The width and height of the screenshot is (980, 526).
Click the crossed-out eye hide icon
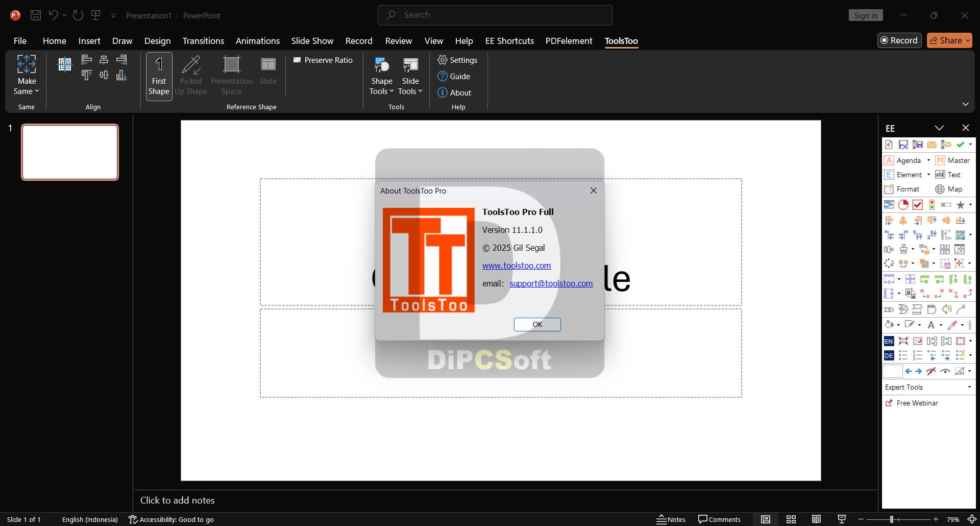pyautogui.click(x=931, y=371)
